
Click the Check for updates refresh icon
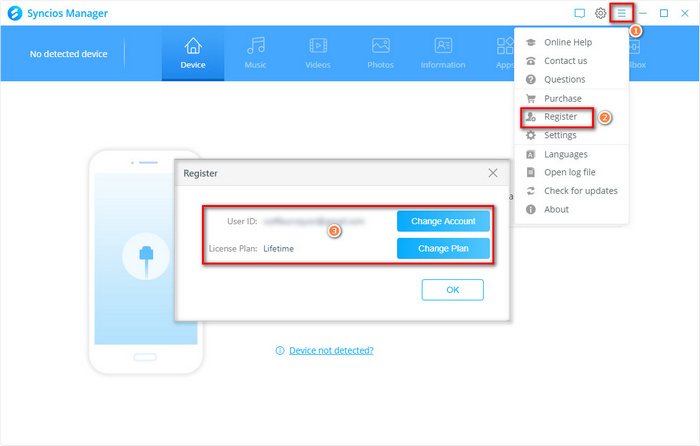(x=530, y=191)
